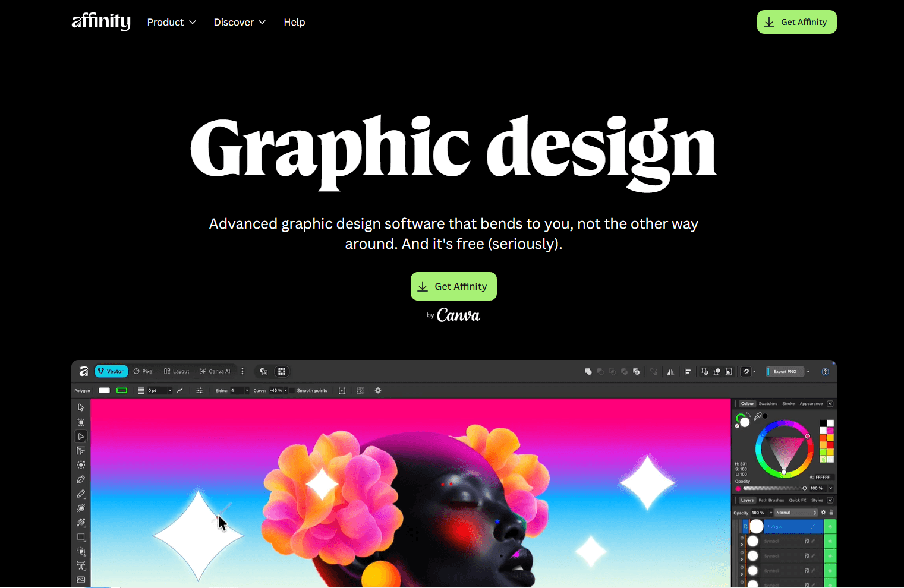904x588 pixels.
Task: Switch to the Swatches tab
Action: pyautogui.click(x=768, y=404)
